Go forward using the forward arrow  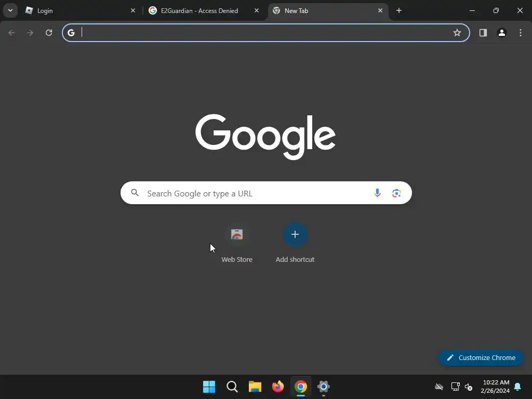click(x=30, y=33)
